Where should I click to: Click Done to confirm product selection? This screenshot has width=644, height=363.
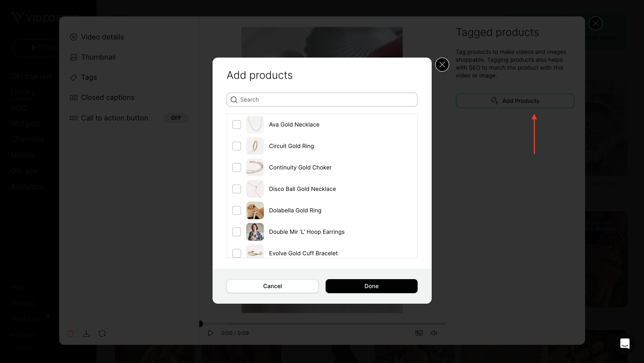(372, 286)
